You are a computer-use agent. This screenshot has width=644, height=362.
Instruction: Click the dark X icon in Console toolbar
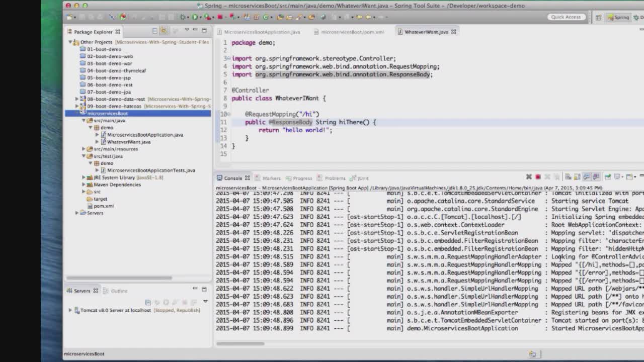coord(529,177)
